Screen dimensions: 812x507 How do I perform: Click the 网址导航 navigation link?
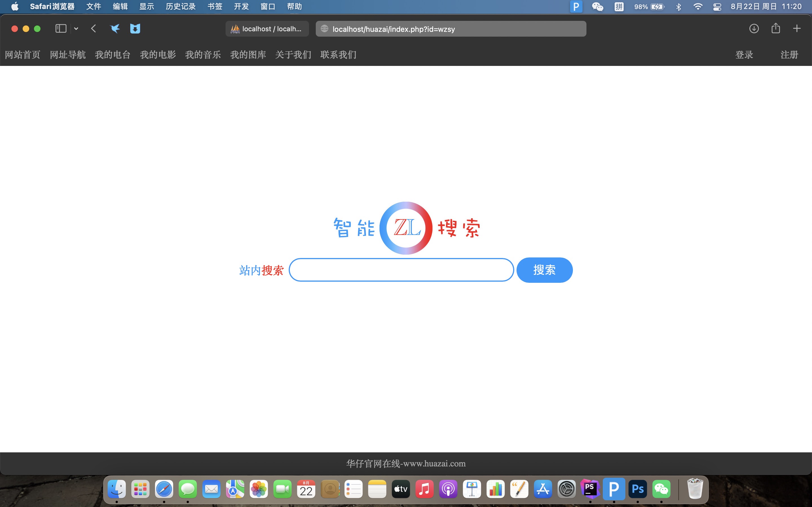[67, 55]
